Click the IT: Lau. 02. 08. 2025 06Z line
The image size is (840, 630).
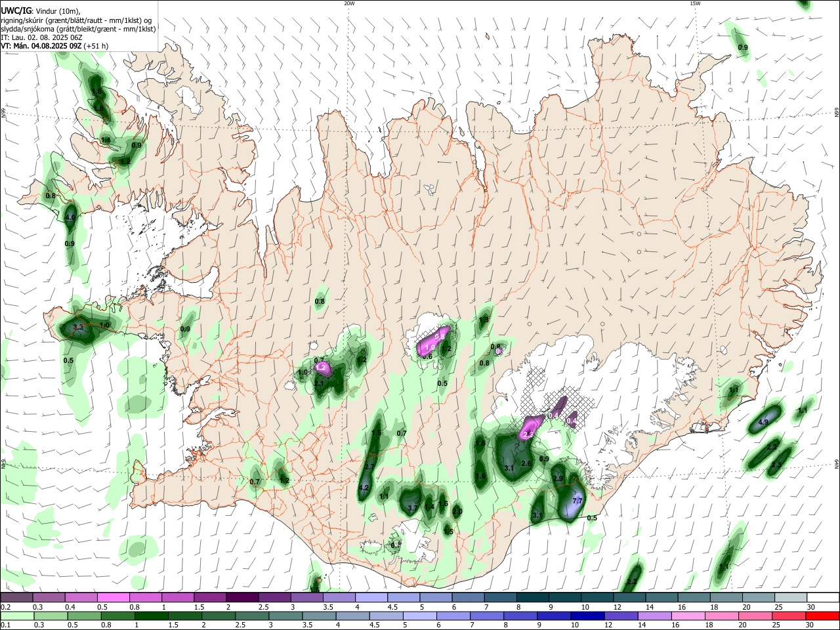(x=41, y=37)
